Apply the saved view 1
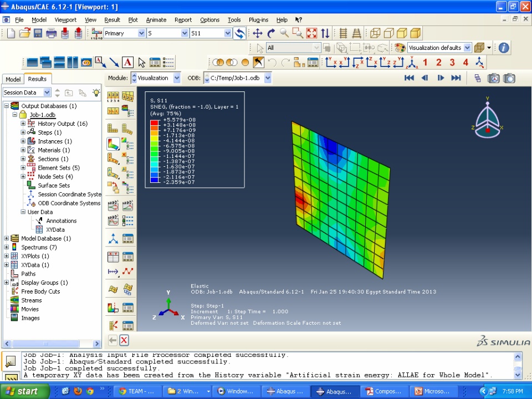The width and height of the screenshot is (532, 399). click(x=425, y=63)
